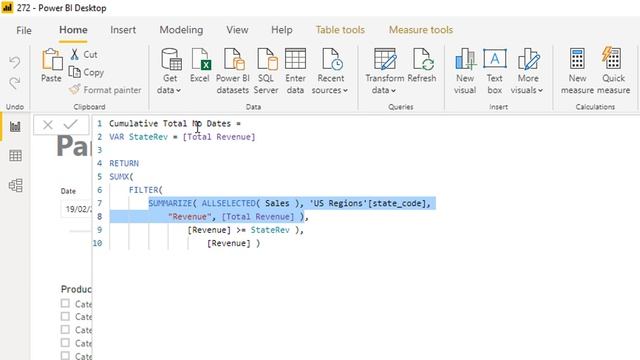Image resolution: width=640 pixels, height=360 pixels.
Task: Click the Date slicer start date field
Action: pyautogui.click(x=76, y=209)
